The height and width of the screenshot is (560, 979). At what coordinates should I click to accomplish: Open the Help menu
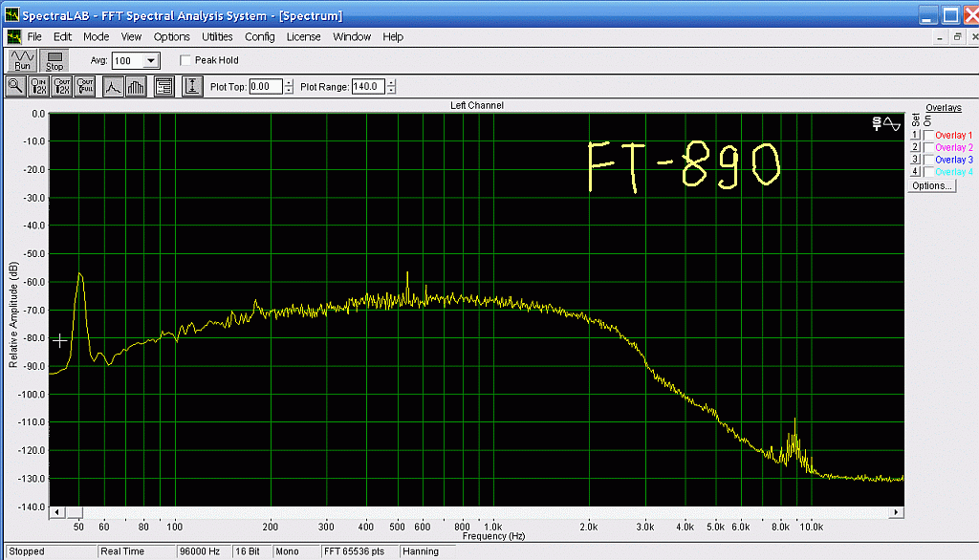tap(393, 37)
